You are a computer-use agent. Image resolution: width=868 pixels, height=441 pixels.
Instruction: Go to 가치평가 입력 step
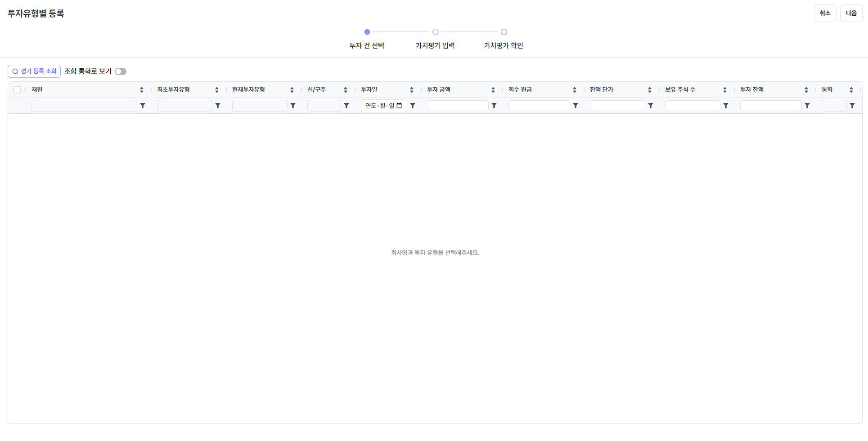[x=436, y=32]
